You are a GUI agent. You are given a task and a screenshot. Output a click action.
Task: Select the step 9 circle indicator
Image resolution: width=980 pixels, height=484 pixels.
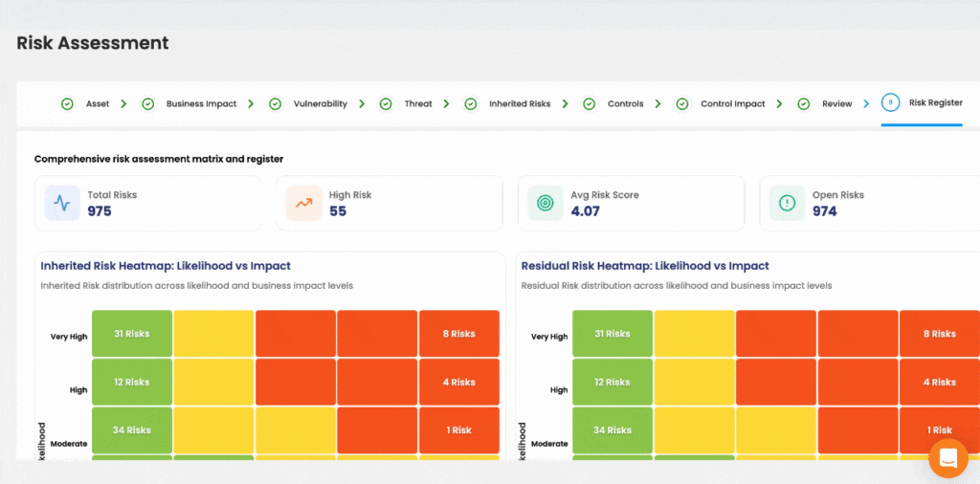(890, 102)
